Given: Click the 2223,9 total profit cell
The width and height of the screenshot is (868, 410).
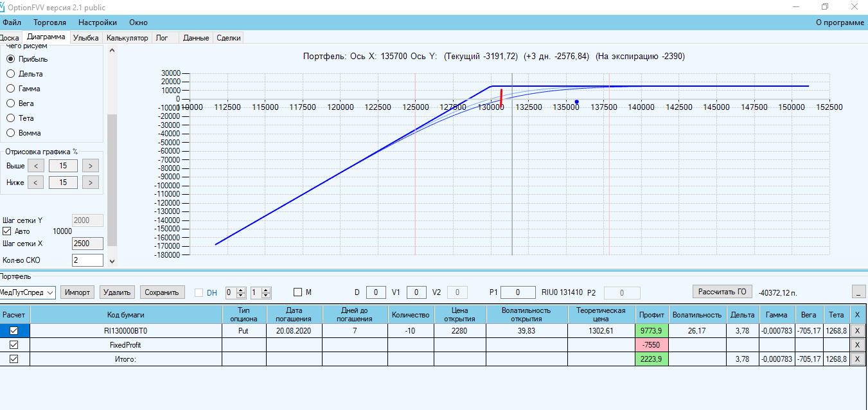Looking at the screenshot, I should 652,359.
